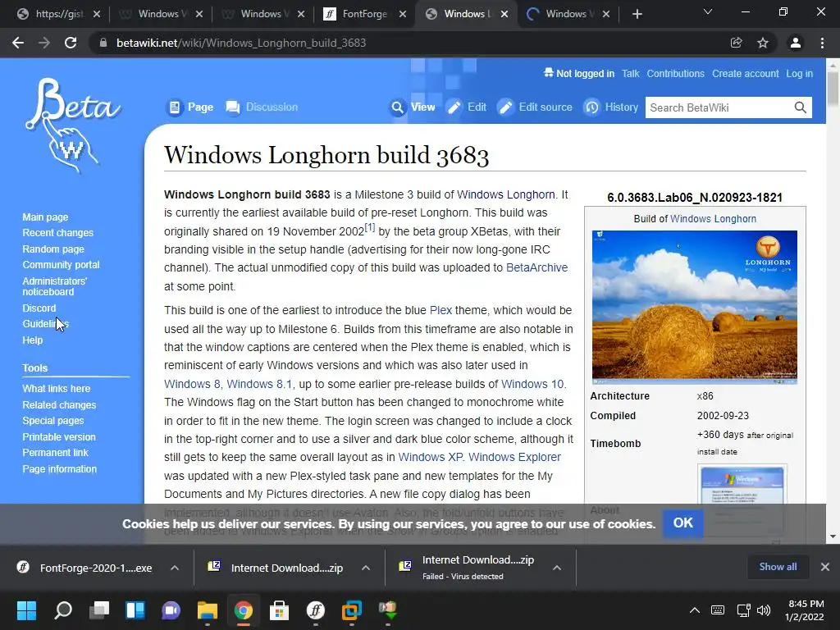Screen dimensions: 840x630
Task: Open the tab search chevron in Chrome
Action: [708, 11]
